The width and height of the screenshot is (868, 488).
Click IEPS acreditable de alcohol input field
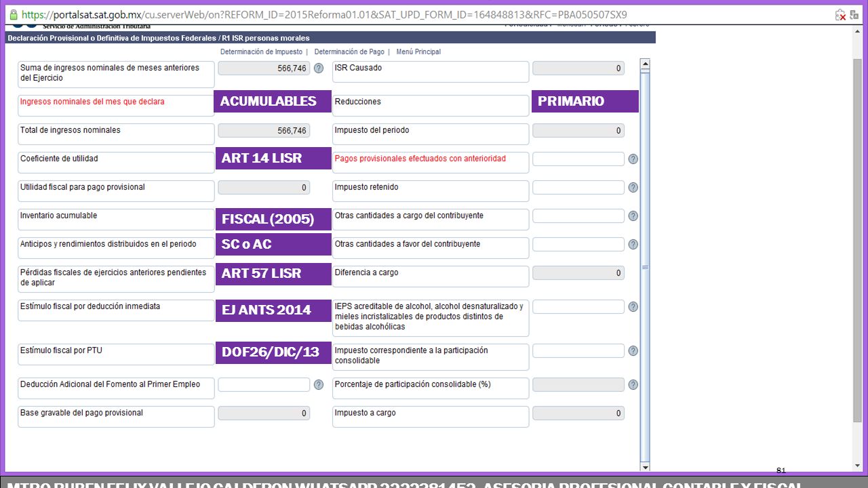[578, 307]
